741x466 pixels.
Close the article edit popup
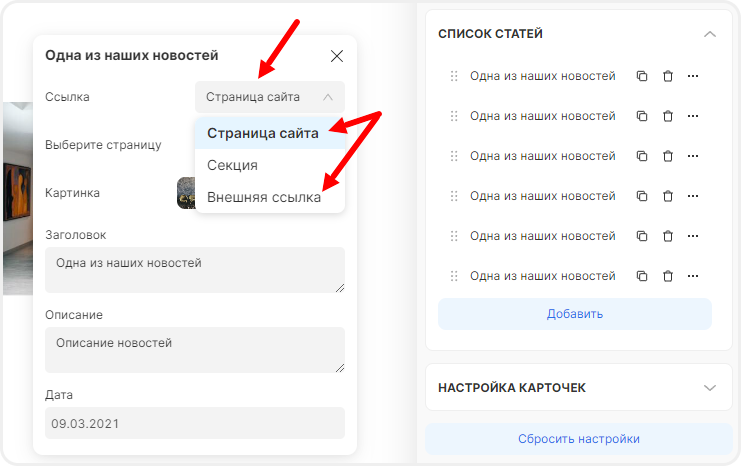pyautogui.click(x=337, y=56)
